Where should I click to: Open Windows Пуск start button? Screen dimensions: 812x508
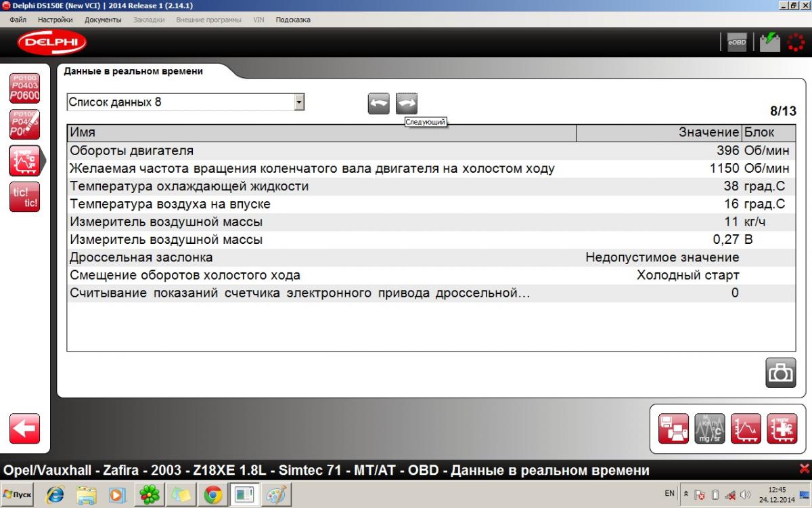coord(18,494)
